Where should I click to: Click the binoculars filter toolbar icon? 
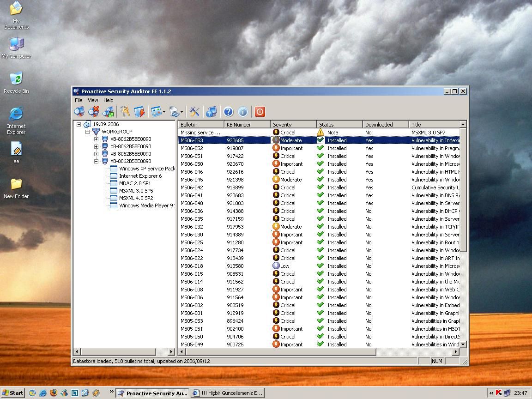174,112
